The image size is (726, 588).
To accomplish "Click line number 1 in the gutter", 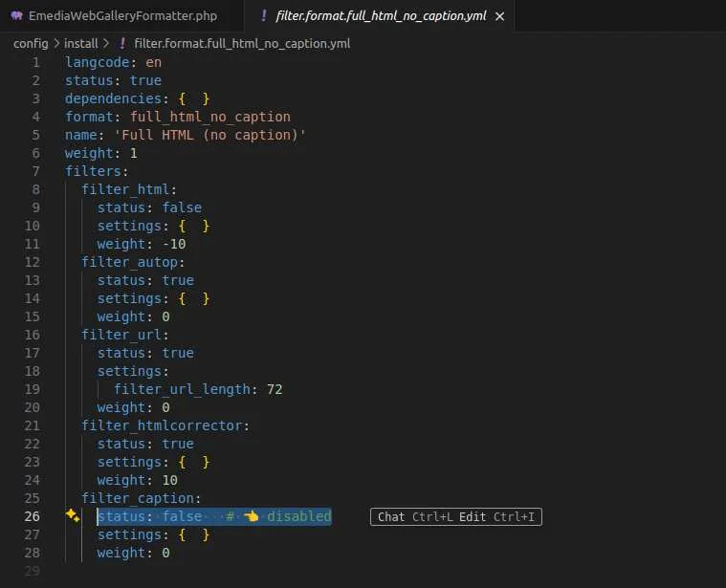I will [x=36, y=62].
